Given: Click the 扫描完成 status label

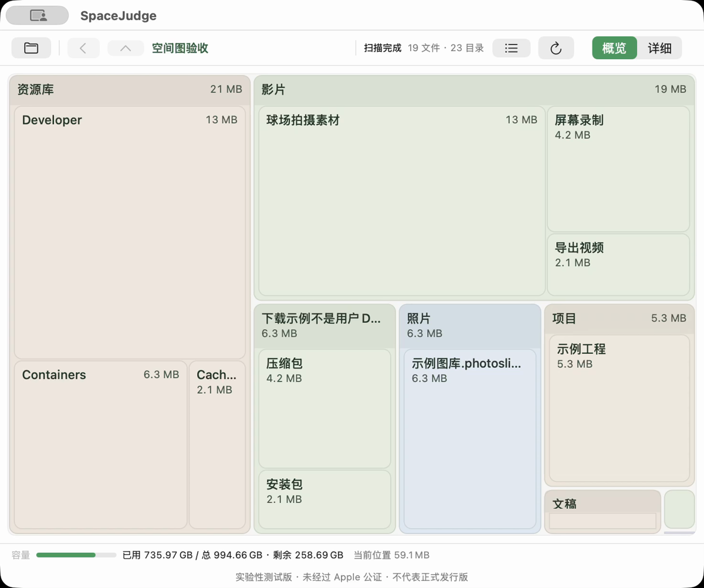Looking at the screenshot, I should click(383, 48).
